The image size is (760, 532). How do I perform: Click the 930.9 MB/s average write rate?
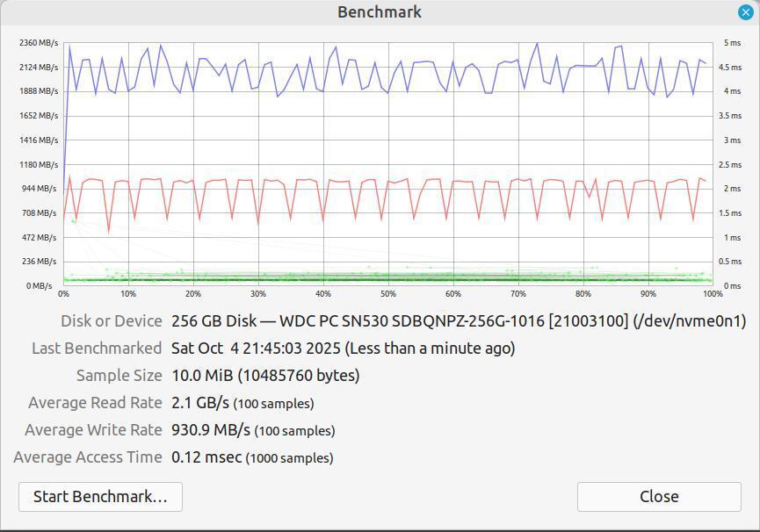pyautogui.click(x=212, y=430)
